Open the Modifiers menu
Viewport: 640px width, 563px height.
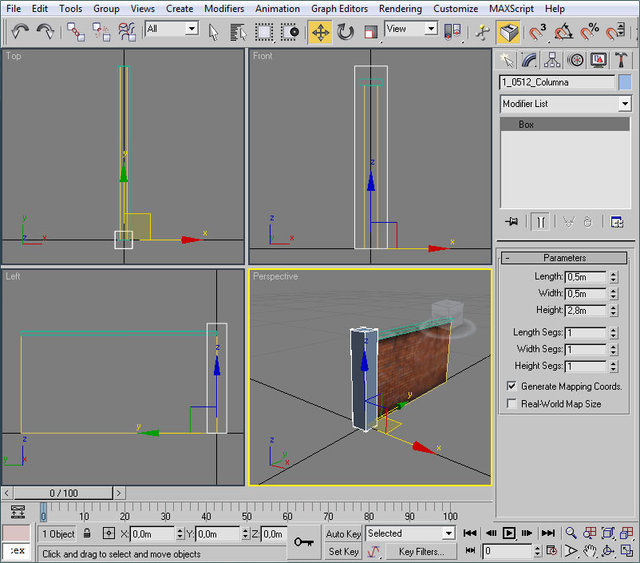(x=223, y=8)
